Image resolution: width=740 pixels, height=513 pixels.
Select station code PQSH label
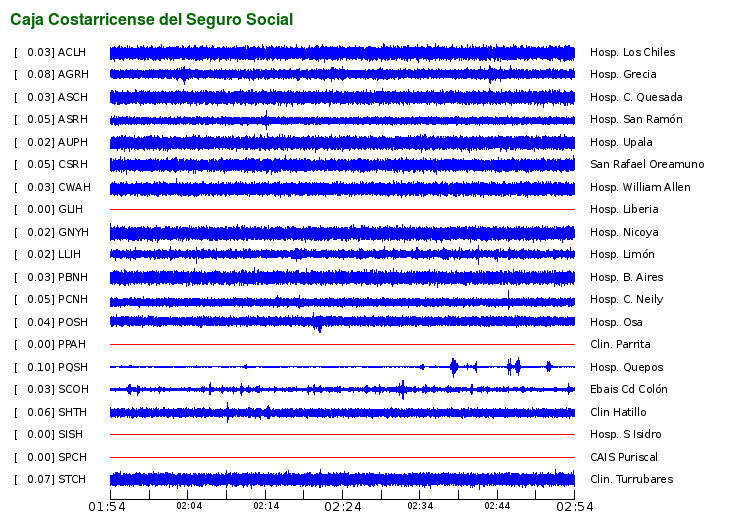click(73, 367)
